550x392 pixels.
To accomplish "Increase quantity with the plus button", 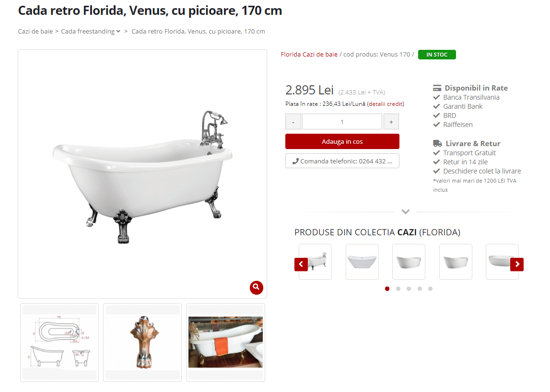I will 391,122.
